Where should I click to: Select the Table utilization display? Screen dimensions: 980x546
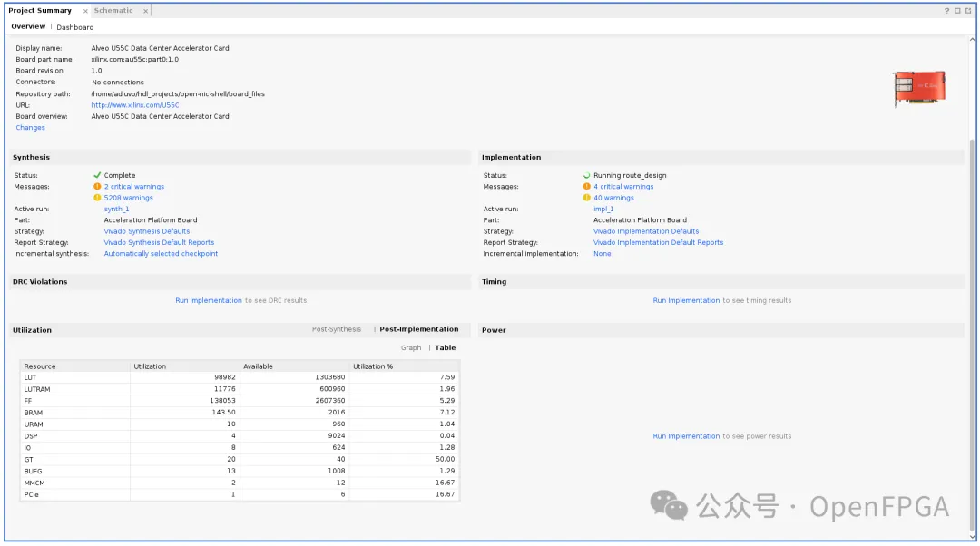(x=446, y=348)
